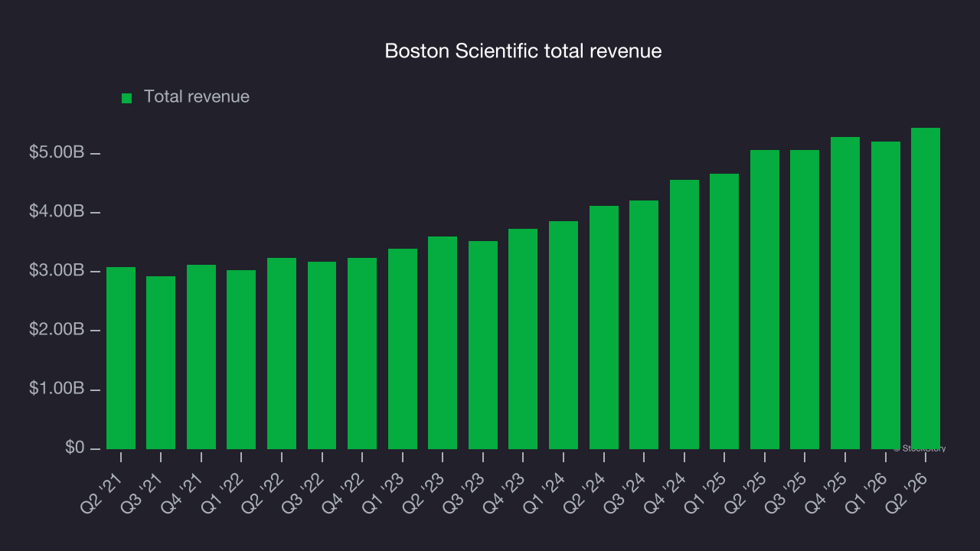The height and width of the screenshot is (551, 980).
Task: Click the "$1.00B" y-axis label
Action: [x=56, y=389]
